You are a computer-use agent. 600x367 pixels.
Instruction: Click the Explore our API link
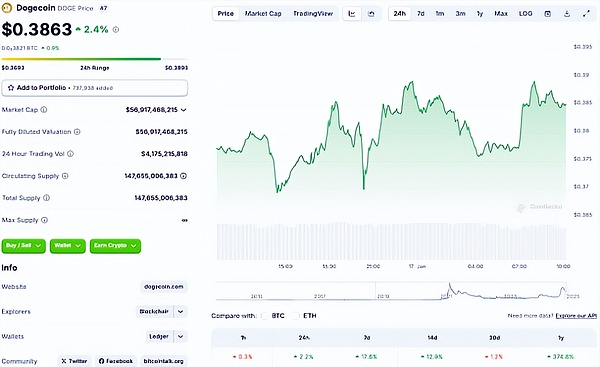[x=576, y=316]
